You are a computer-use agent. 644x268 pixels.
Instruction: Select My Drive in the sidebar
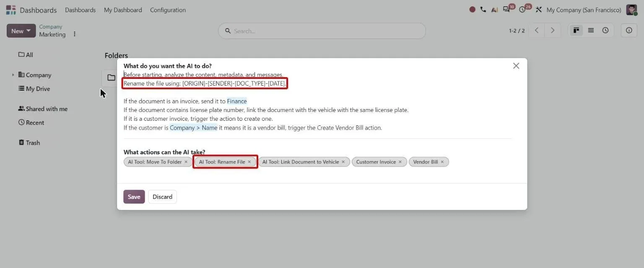(34, 88)
